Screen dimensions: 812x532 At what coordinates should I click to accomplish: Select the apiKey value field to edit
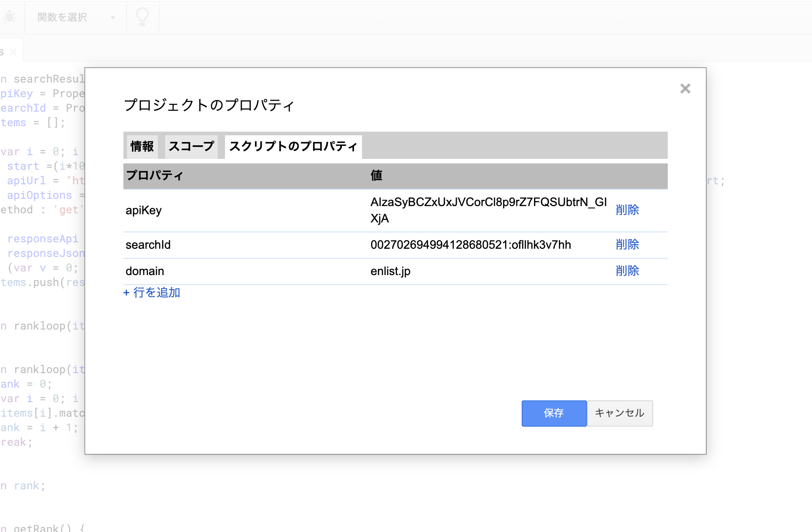488,210
